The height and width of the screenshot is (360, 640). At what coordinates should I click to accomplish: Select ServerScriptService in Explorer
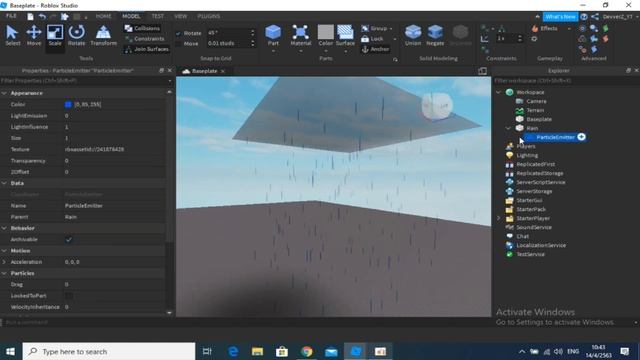541,182
